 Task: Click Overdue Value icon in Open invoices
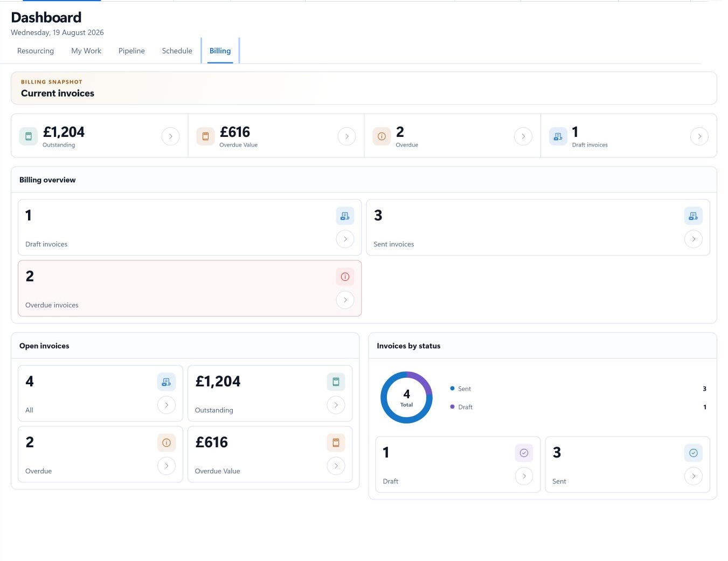[336, 442]
